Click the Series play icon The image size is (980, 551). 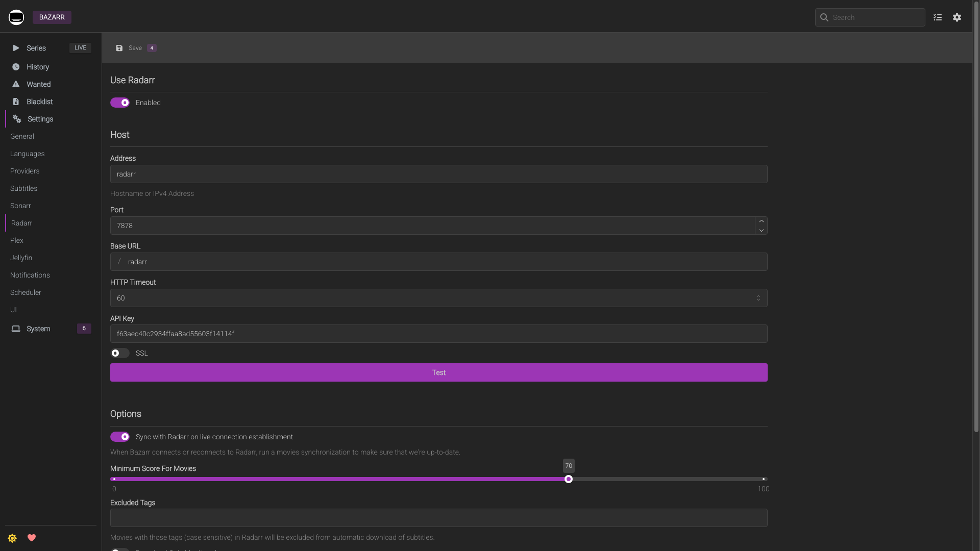(16, 48)
